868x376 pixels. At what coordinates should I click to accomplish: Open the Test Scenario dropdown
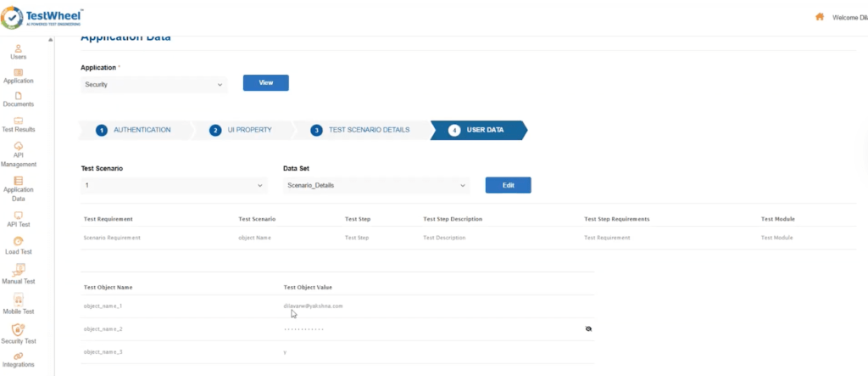coord(173,185)
